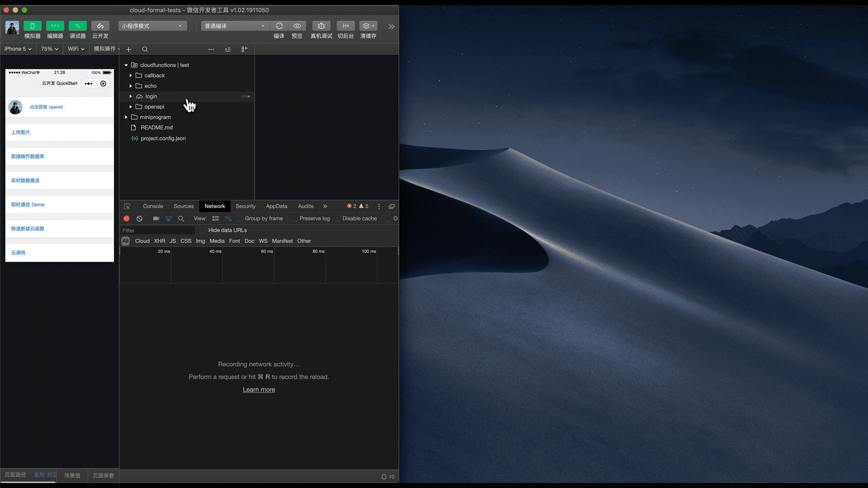Click the add new file plus icon
Viewport: 868px width, 488px height.
[128, 49]
